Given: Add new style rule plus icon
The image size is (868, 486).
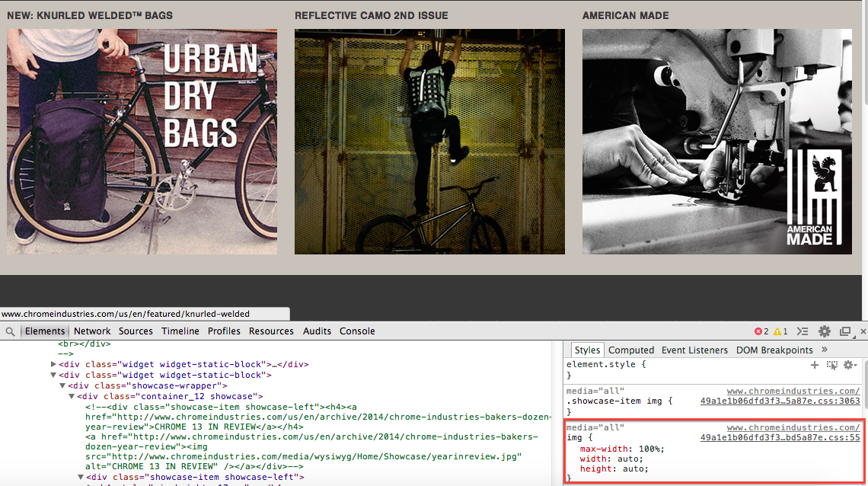Looking at the screenshot, I should pyautogui.click(x=815, y=365).
